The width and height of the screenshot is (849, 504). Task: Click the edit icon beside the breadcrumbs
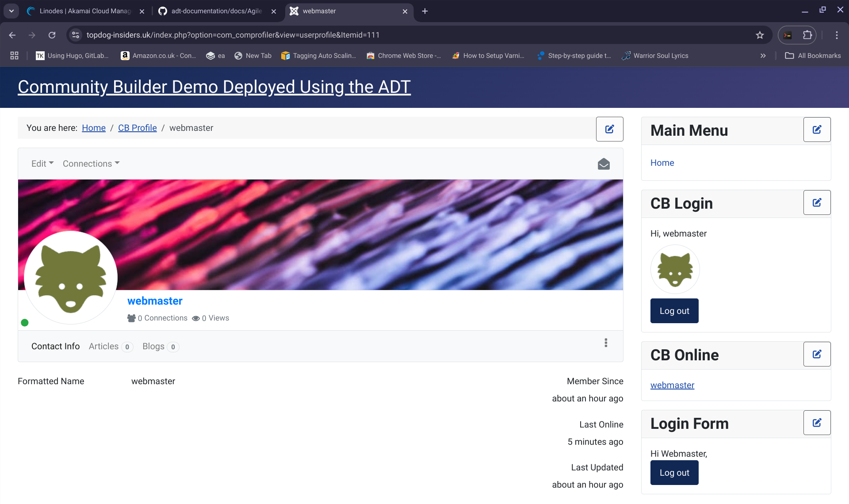coord(609,129)
